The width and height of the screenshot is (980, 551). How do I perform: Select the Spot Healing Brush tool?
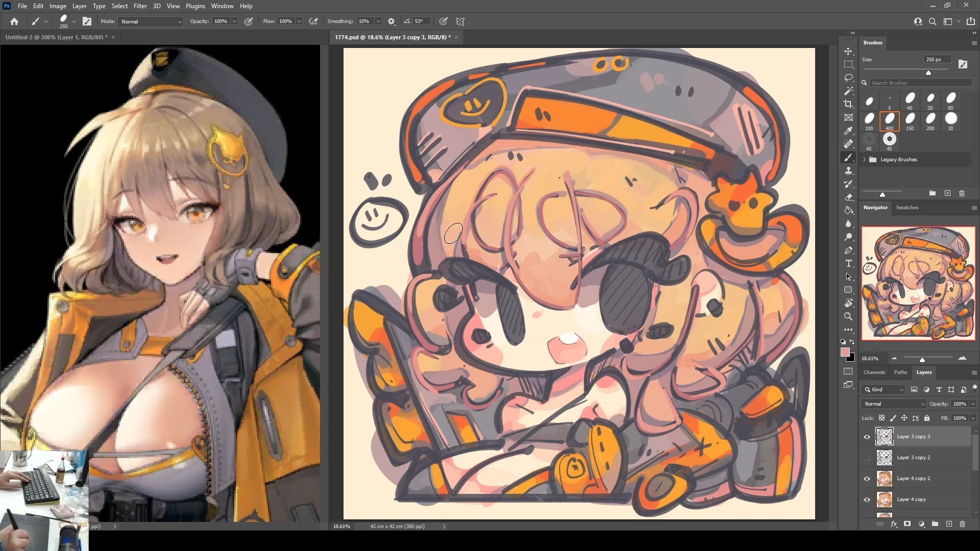[x=848, y=144]
